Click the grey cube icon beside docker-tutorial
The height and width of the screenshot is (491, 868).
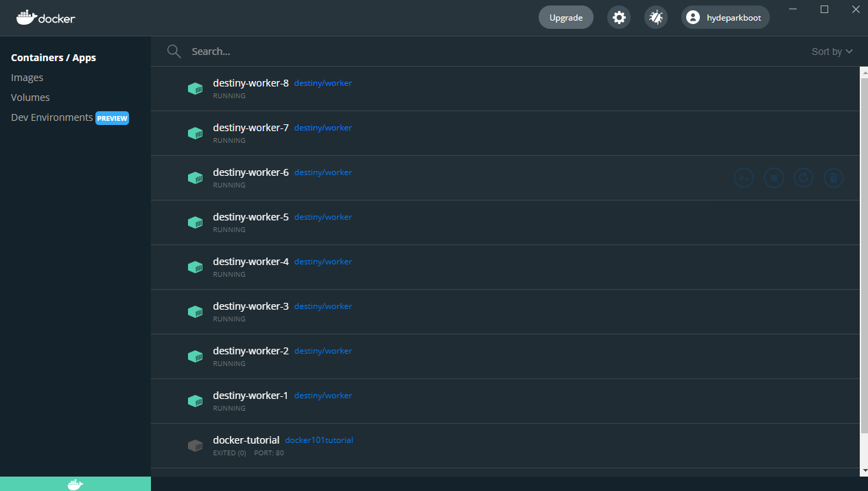tap(195, 445)
